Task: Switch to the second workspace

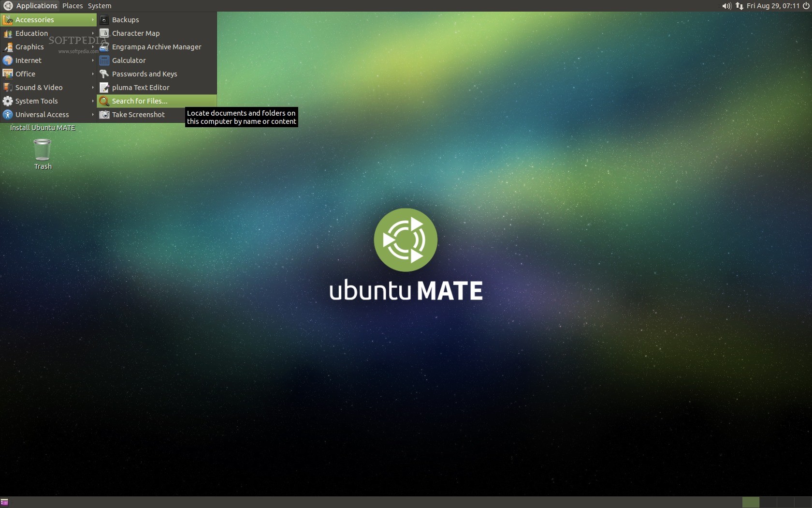Action: (x=768, y=502)
